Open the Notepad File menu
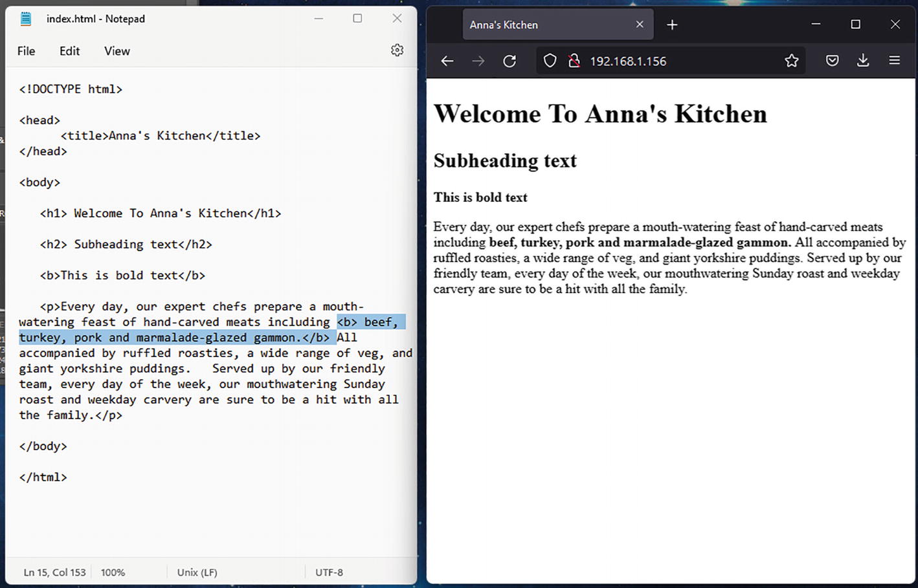This screenshot has height=588, width=918. pos(27,51)
